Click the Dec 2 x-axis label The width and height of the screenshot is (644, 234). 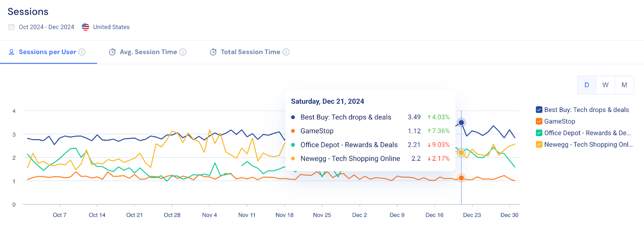click(x=359, y=215)
